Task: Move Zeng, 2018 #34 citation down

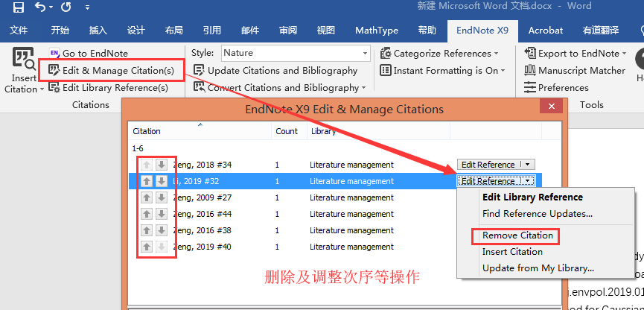Action: [162, 165]
